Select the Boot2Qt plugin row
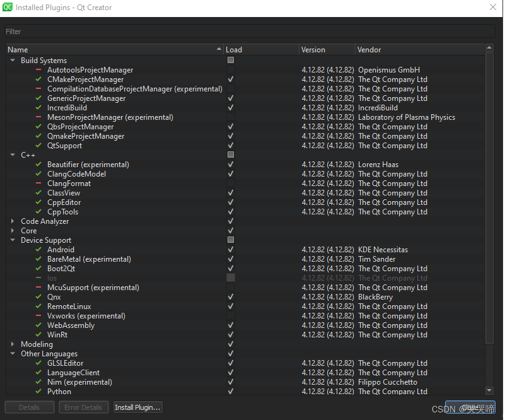 coord(245,268)
